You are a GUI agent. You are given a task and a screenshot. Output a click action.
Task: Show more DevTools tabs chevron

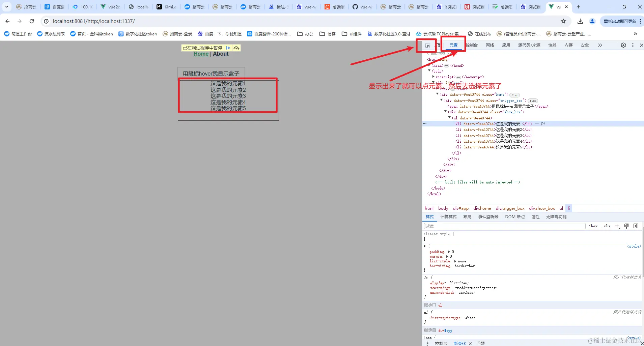click(x=600, y=45)
